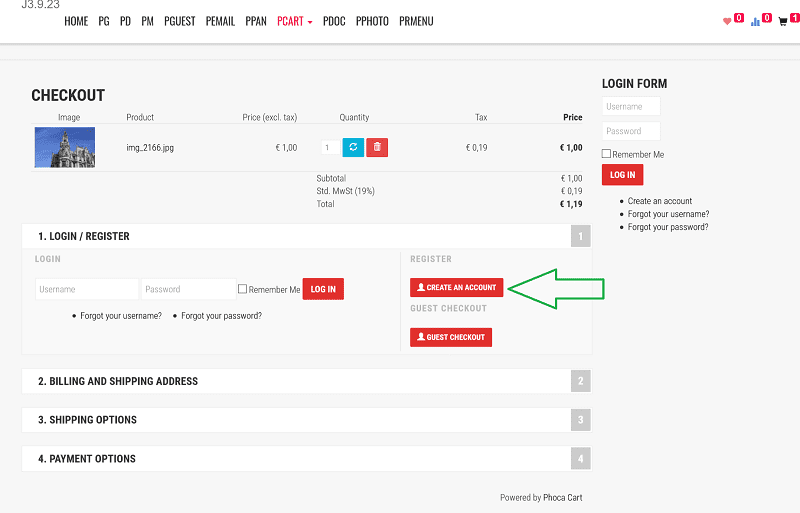Focus the checkout Username input field
The height and width of the screenshot is (513, 800).
point(86,289)
